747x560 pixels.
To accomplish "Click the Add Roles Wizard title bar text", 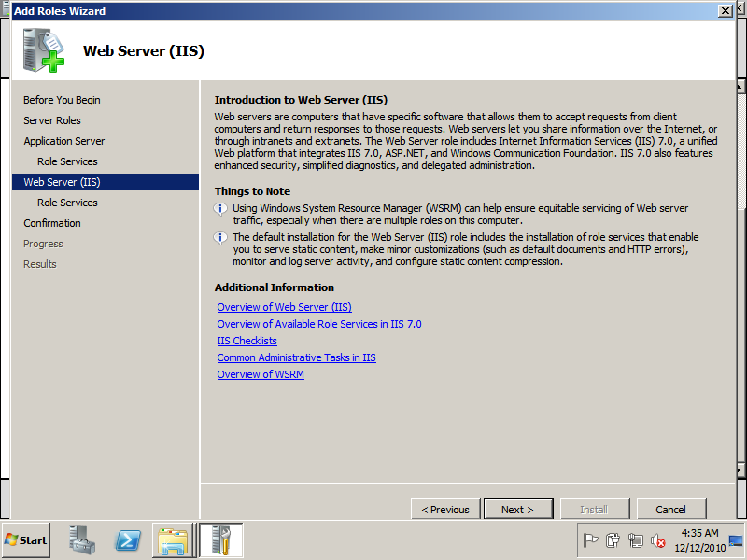I will [60, 11].
